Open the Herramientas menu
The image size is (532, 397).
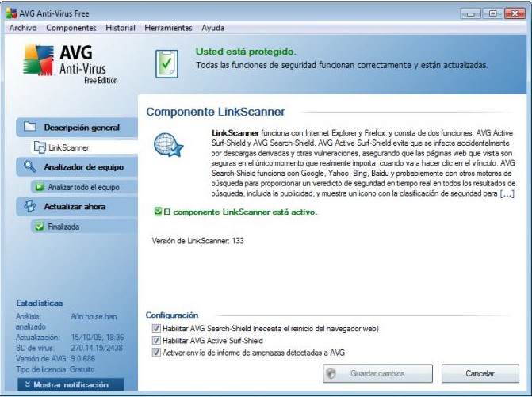(168, 28)
